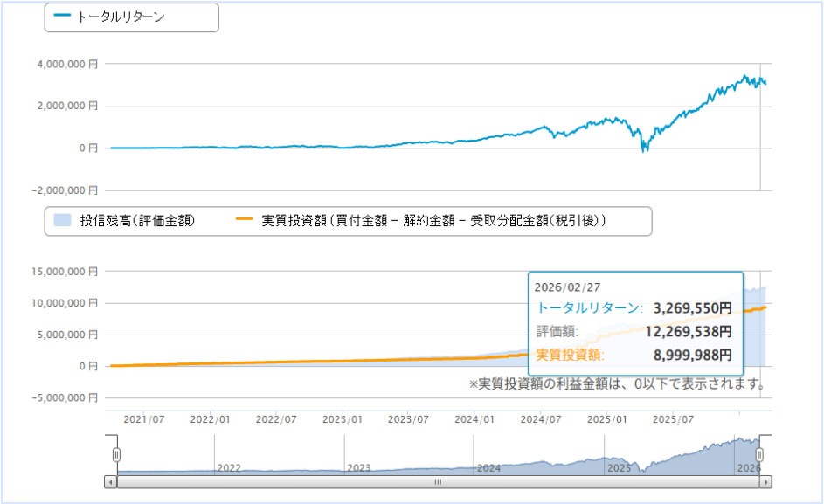
Task: Hide the 実質投資額 series via legend
Action: click(x=433, y=221)
